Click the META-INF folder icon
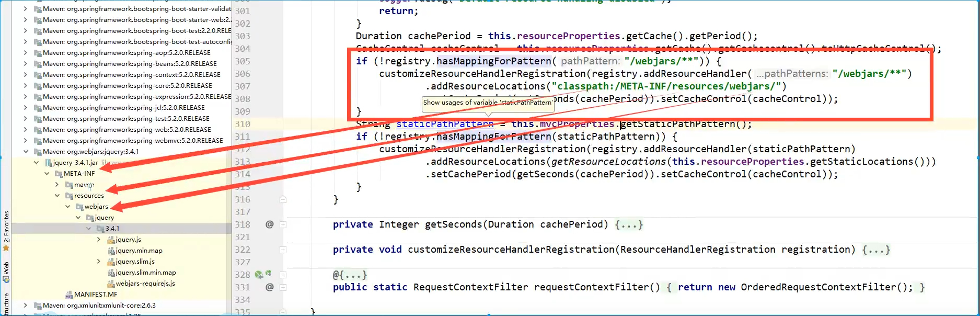Image resolution: width=980 pixels, height=316 pixels. click(59, 174)
